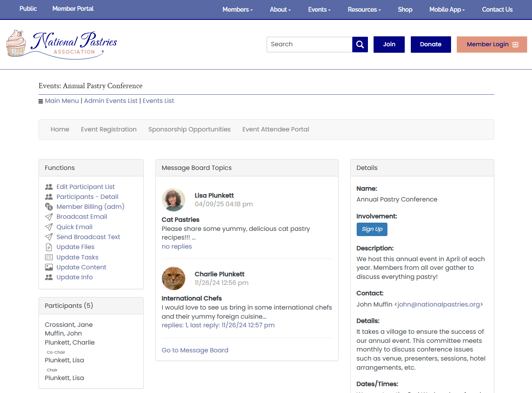Click the Sign Up button under Involvement
The image size is (532, 393).
coord(372,229)
